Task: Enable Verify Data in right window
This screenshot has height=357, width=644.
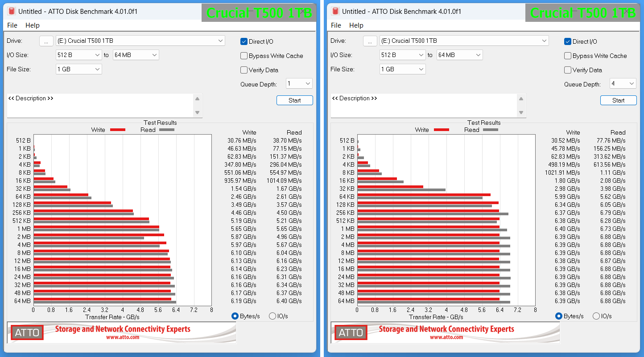Action: click(568, 70)
